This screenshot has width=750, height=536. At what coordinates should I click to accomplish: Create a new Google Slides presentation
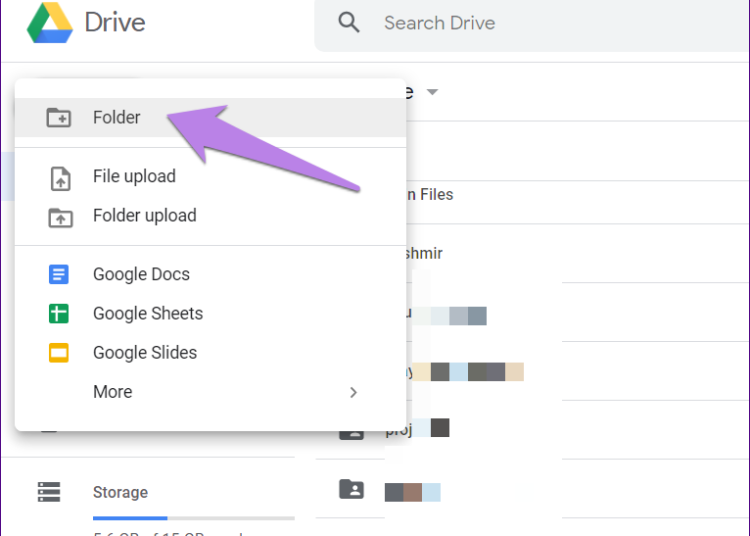tap(210, 353)
